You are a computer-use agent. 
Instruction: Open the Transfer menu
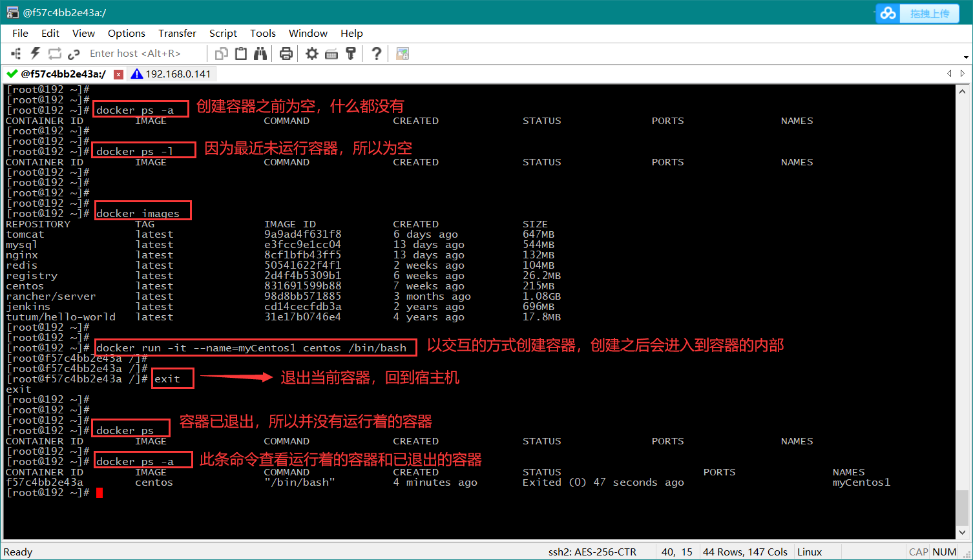(x=177, y=33)
